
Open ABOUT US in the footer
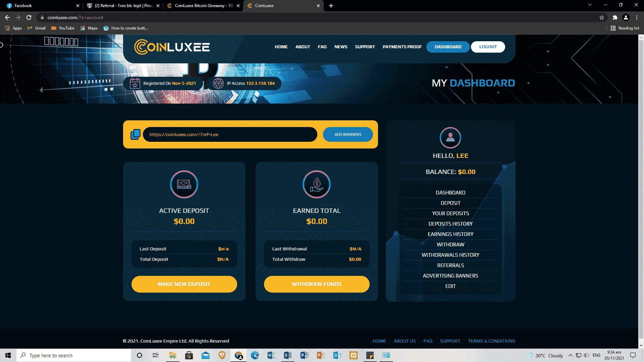(405, 341)
